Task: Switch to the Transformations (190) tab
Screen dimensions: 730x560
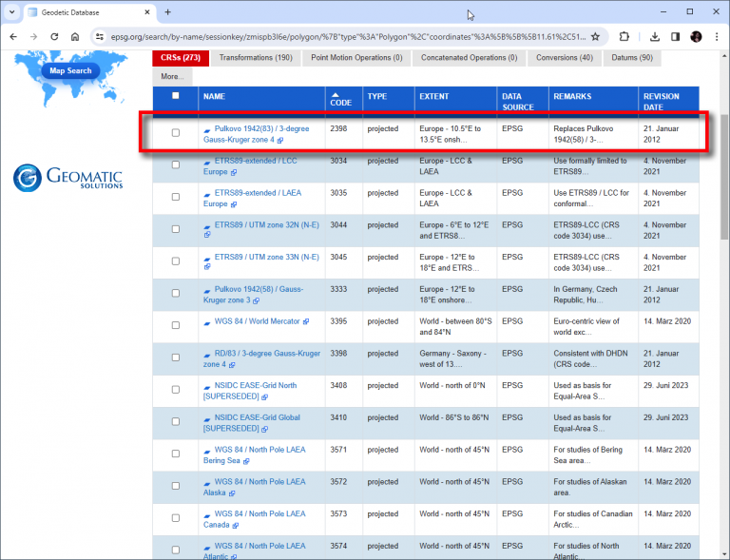Action: point(255,58)
